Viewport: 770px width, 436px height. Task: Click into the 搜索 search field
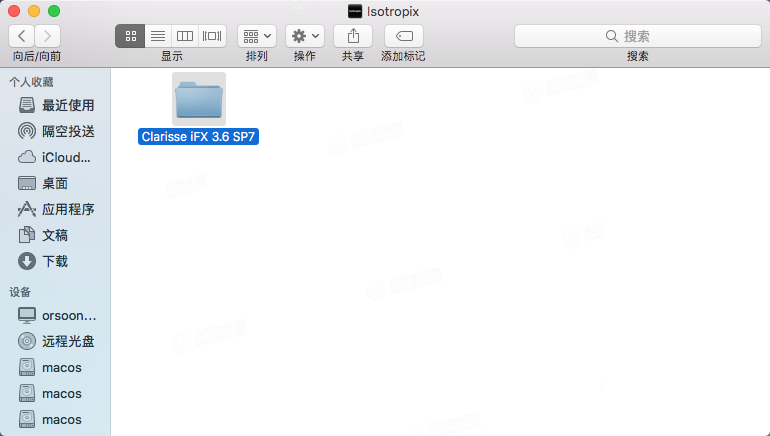tap(637, 36)
